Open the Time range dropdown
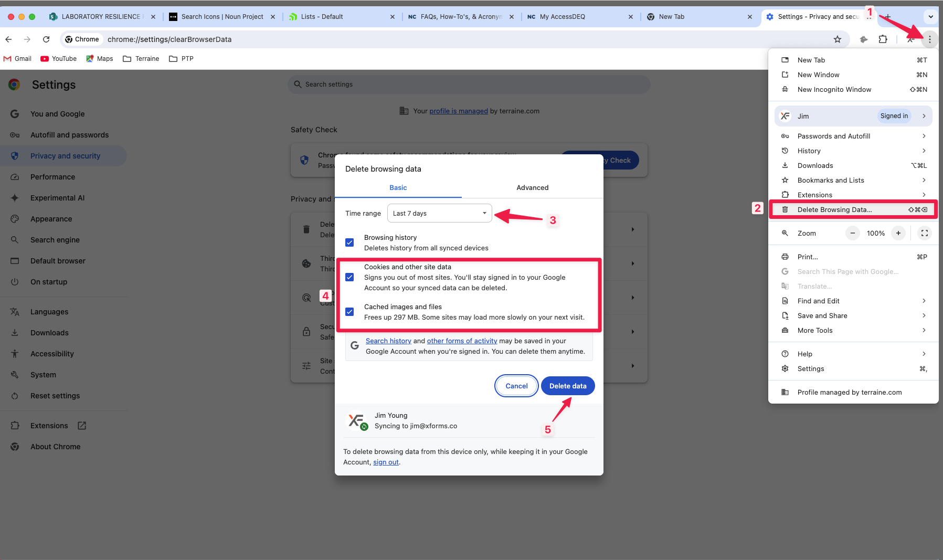The width and height of the screenshot is (943, 560). [439, 213]
